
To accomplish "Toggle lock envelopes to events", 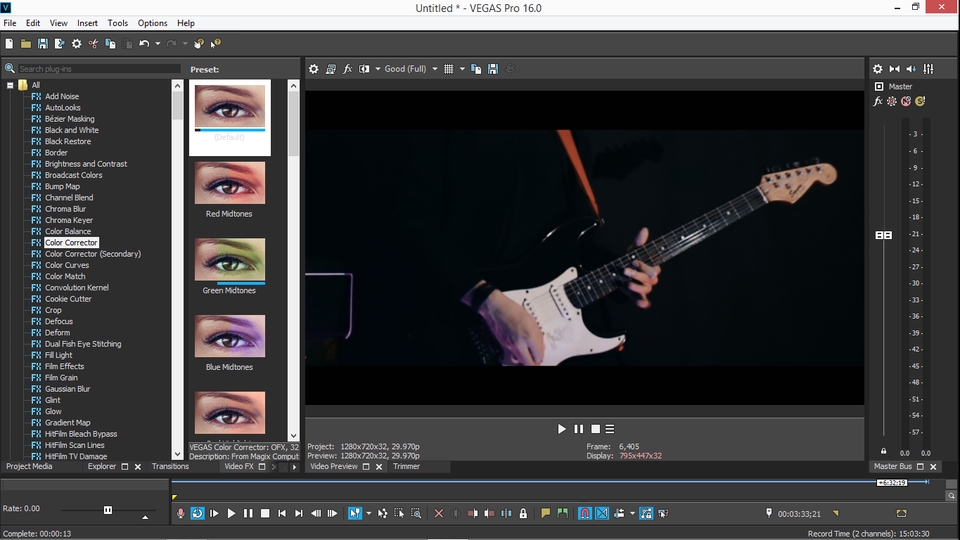I will tap(646, 513).
